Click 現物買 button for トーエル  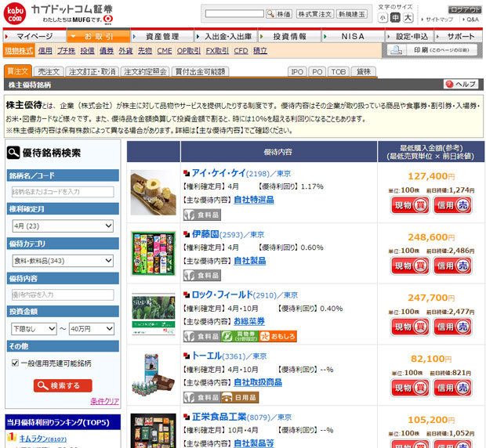410,388
